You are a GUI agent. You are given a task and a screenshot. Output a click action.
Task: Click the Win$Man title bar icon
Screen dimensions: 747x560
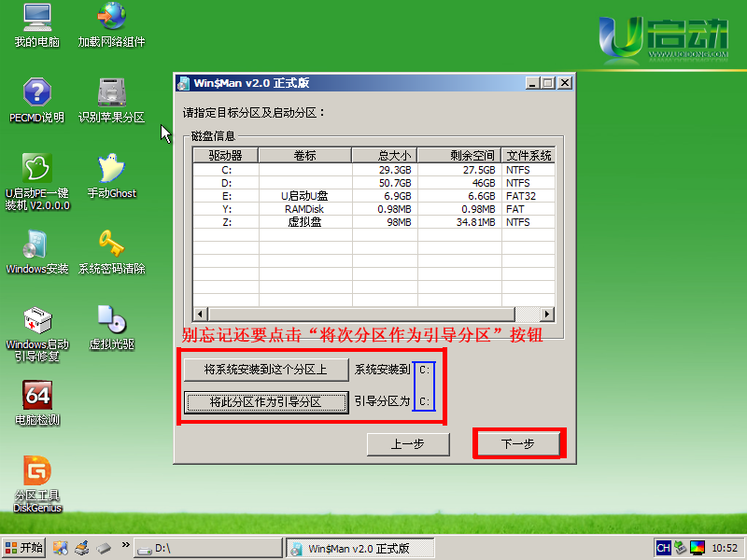click(x=183, y=84)
